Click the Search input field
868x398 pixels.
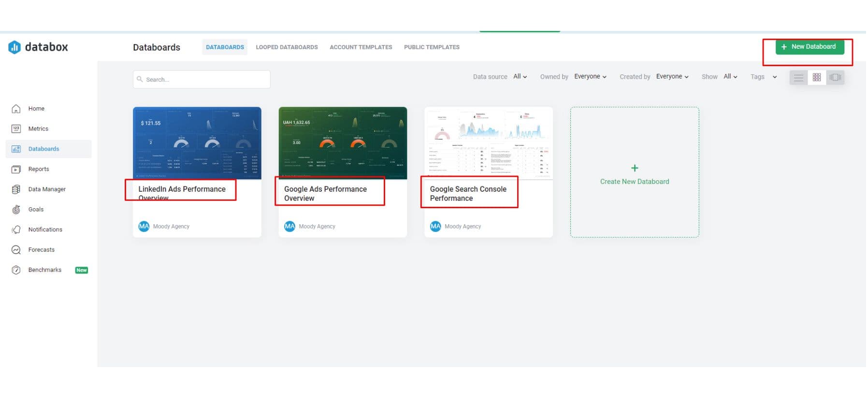coord(202,79)
